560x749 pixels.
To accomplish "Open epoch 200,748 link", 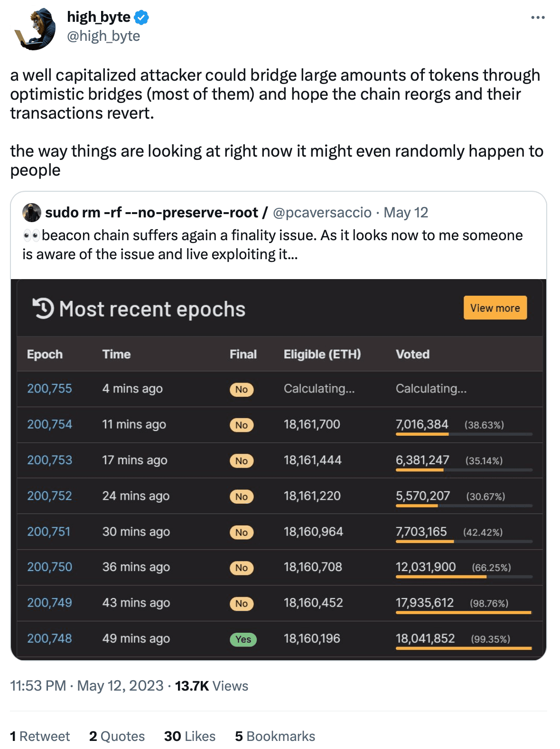I will tap(49, 638).
